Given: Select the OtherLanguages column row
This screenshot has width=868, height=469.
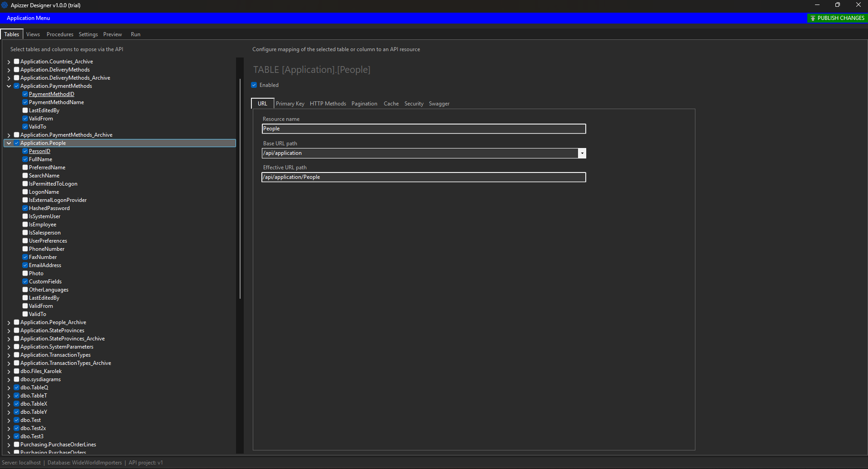Looking at the screenshot, I should tap(48, 290).
